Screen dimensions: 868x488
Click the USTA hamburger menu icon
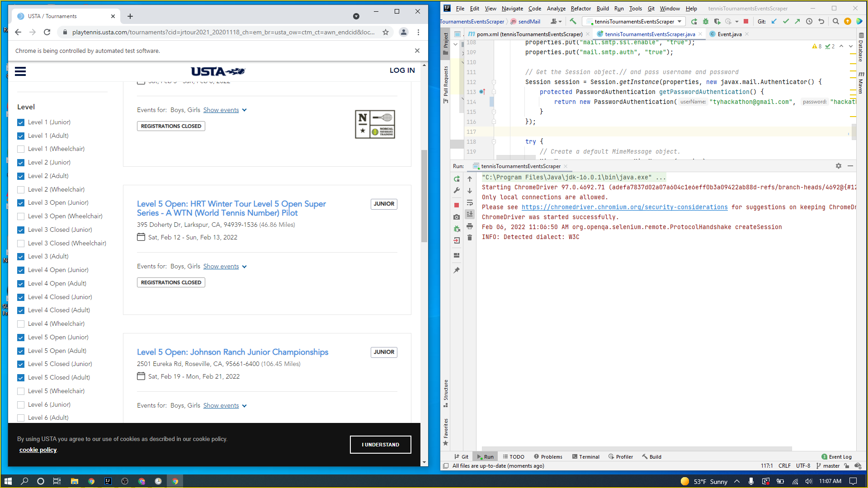click(20, 71)
